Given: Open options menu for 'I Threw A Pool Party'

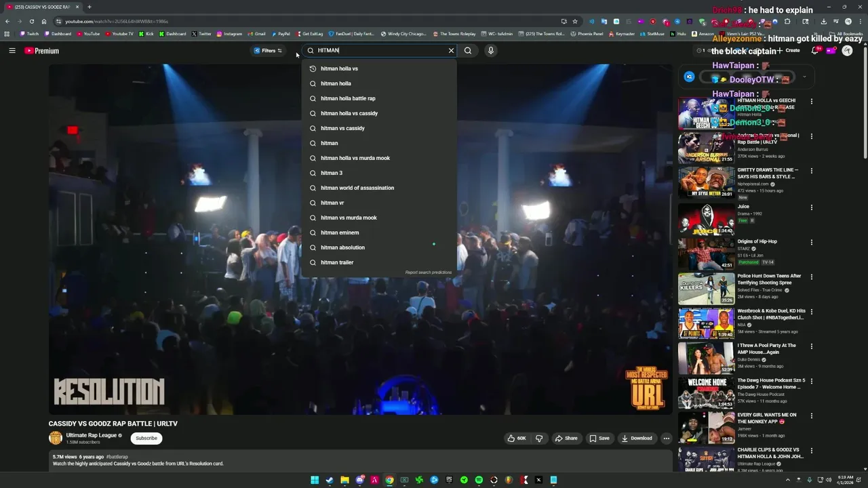Looking at the screenshot, I should (811, 346).
